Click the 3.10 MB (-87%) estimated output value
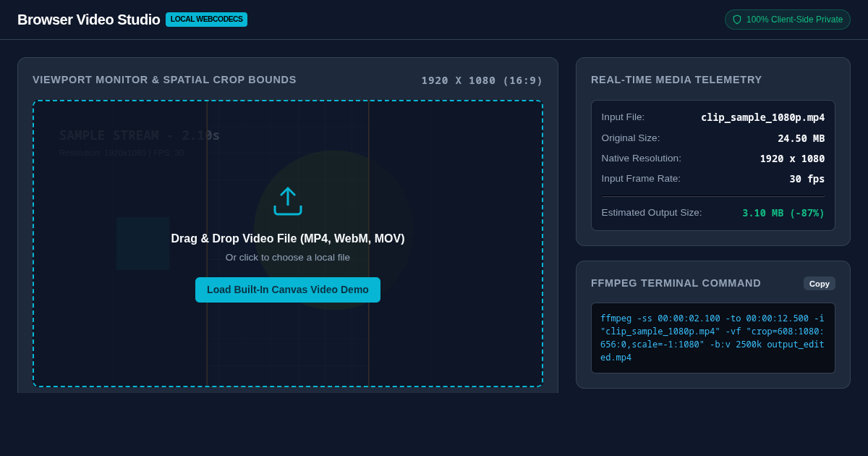This screenshot has height=456, width=868. (x=783, y=213)
